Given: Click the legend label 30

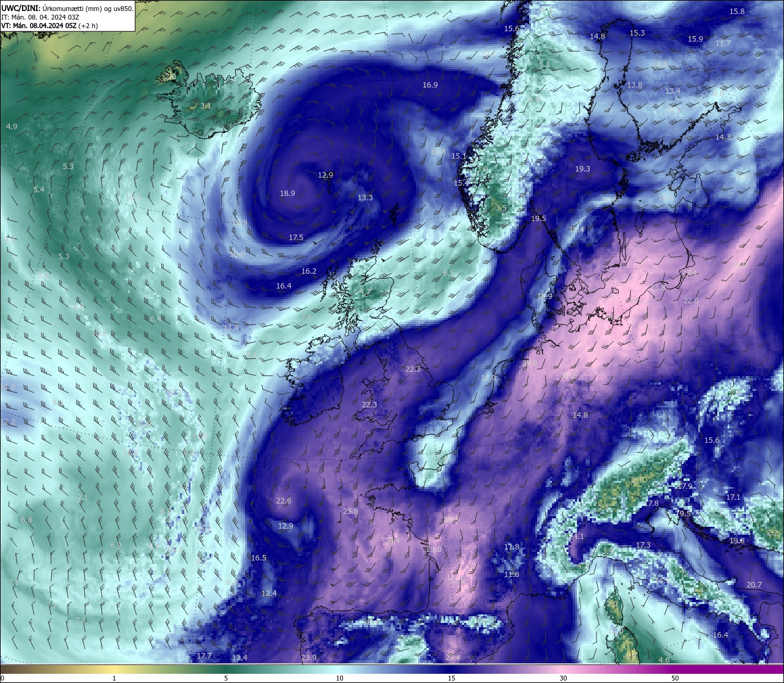Looking at the screenshot, I should pos(563,678).
